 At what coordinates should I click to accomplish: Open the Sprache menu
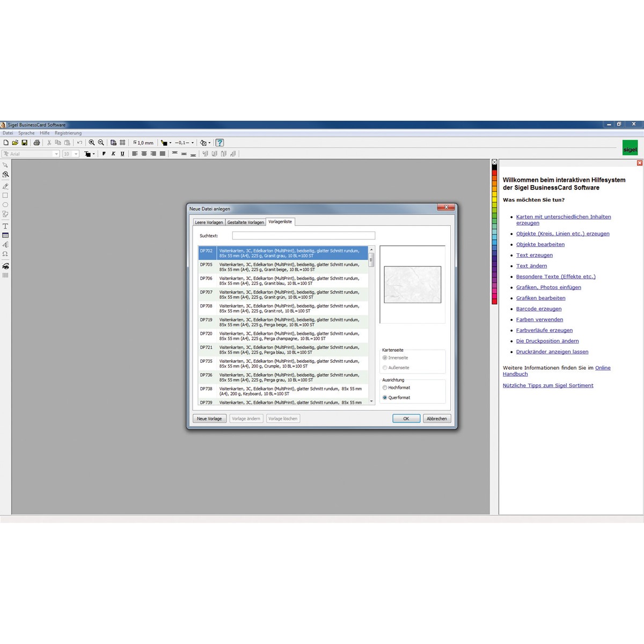26,133
